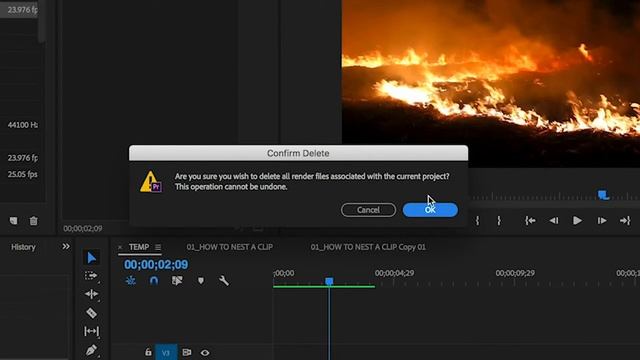Switch to 01_HOW TO NEST A CLIP tab

(x=230, y=247)
